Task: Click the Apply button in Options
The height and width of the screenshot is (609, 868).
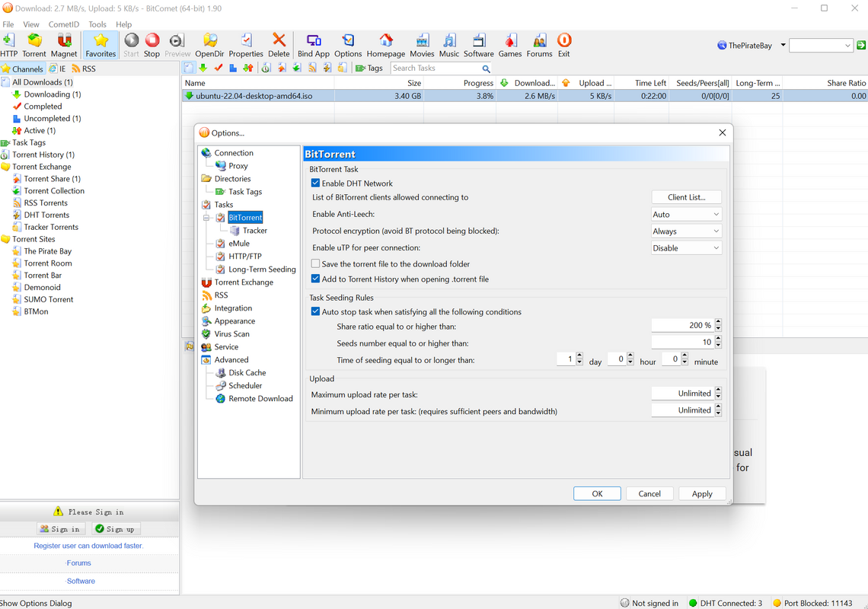Action: pyautogui.click(x=701, y=494)
